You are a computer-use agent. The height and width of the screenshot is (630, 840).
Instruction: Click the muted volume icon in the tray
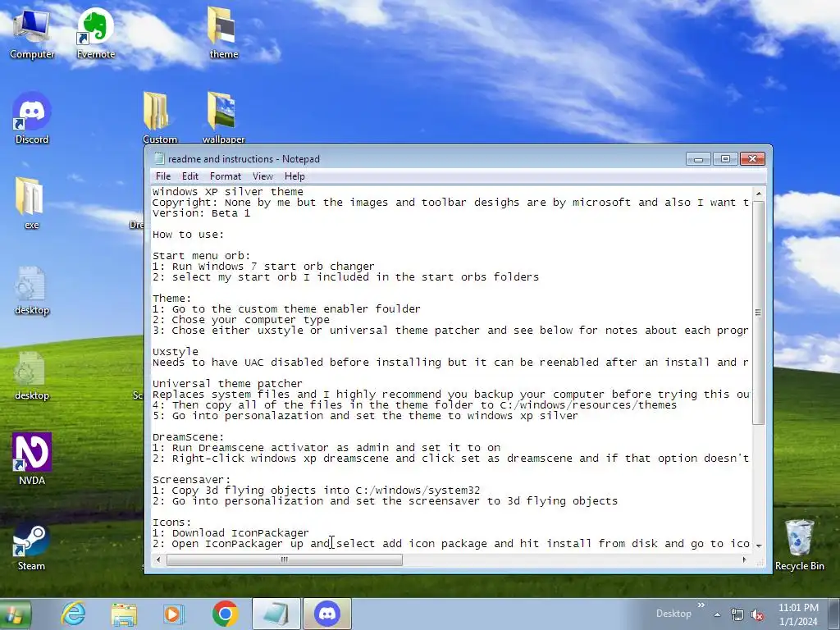point(757,614)
